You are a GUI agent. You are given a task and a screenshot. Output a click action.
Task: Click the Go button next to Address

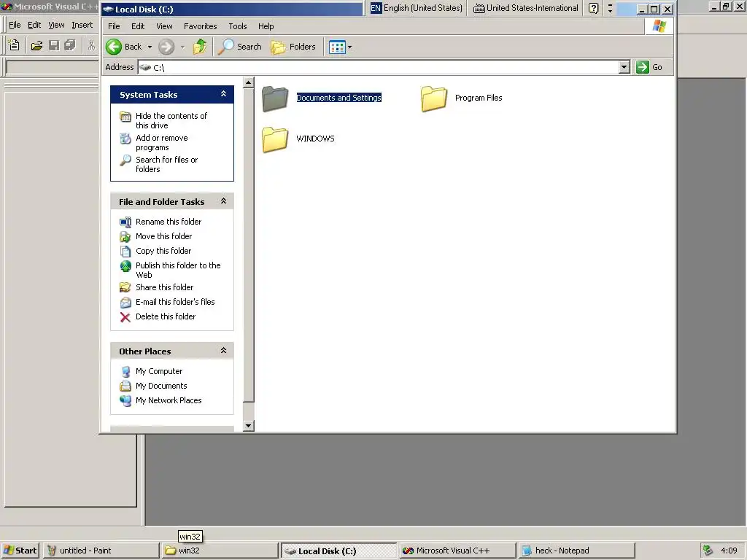coord(649,67)
